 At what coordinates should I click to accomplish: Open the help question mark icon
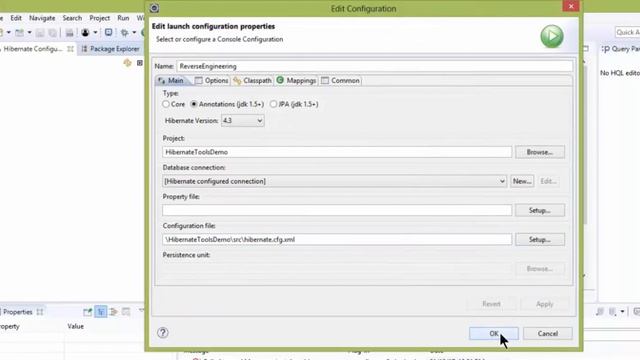coord(162,333)
